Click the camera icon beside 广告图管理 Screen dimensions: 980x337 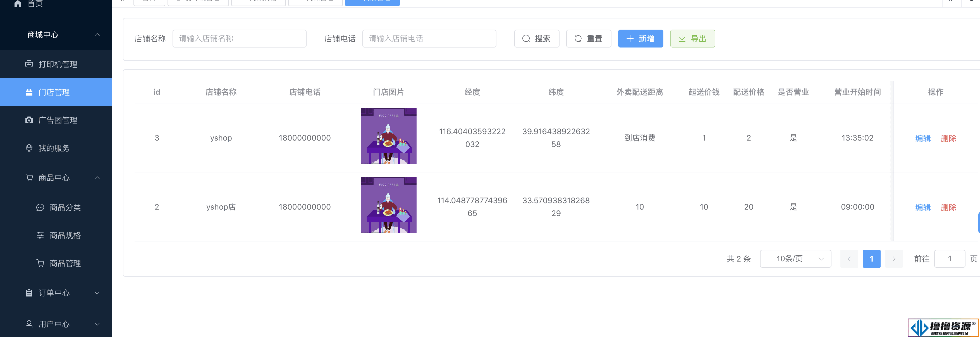[29, 120]
